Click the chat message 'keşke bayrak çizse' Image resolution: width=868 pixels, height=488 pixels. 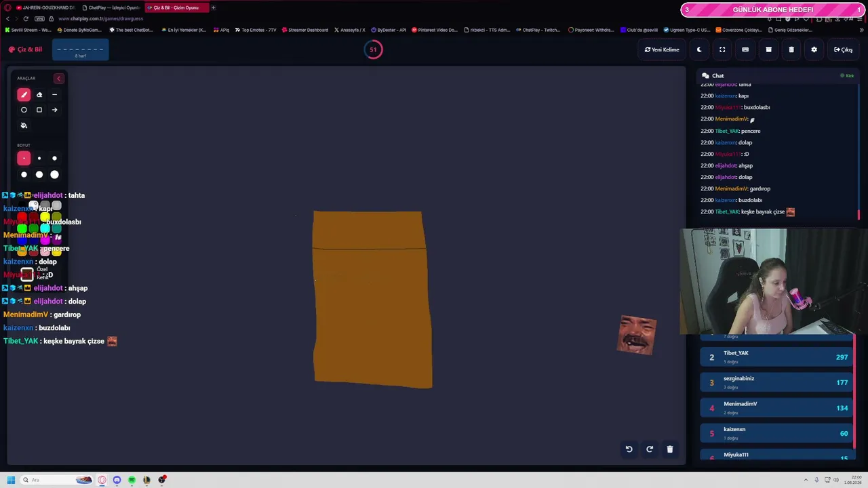763,212
